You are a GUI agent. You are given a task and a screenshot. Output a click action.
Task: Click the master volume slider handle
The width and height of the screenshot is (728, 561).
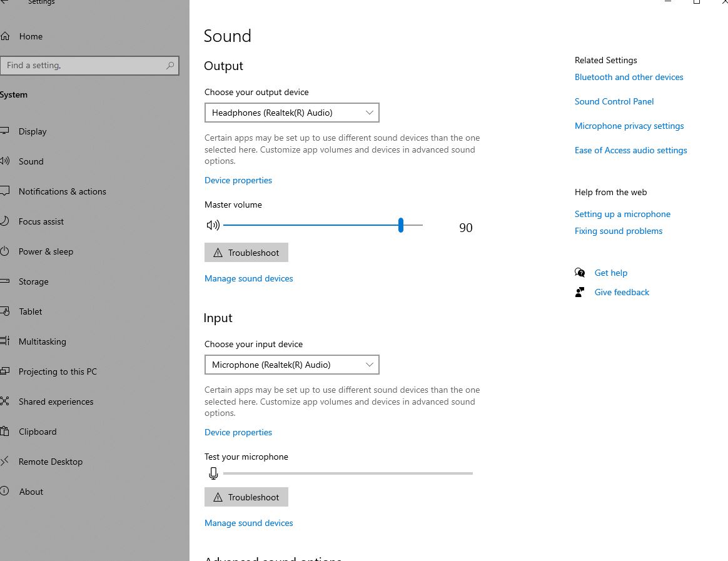pos(401,225)
